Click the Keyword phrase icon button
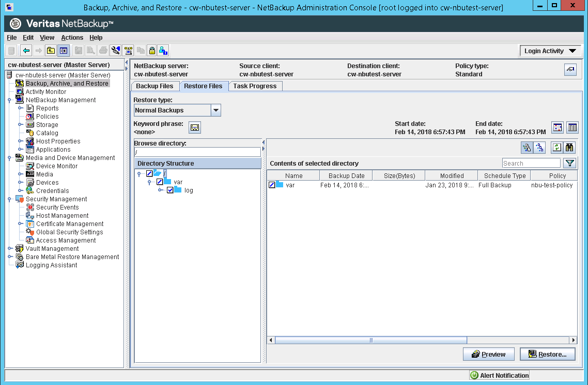 [195, 127]
